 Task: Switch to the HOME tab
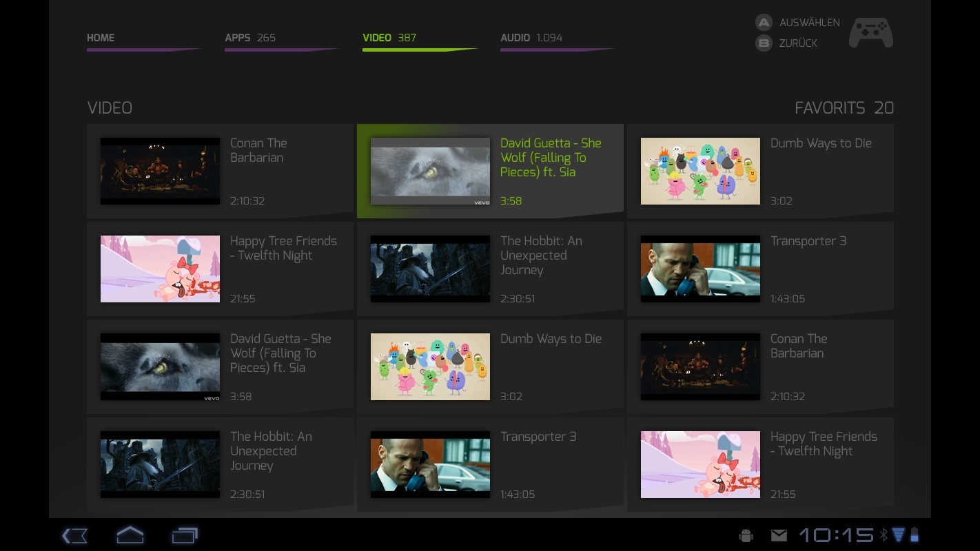click(101, 38)
